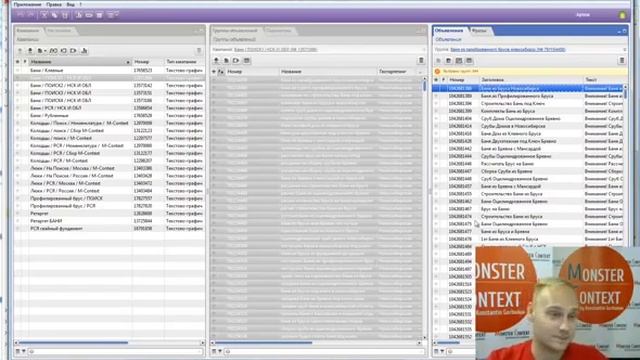Click the greyed upload arrow in Кампании toolbar

[x=20, y=51]
